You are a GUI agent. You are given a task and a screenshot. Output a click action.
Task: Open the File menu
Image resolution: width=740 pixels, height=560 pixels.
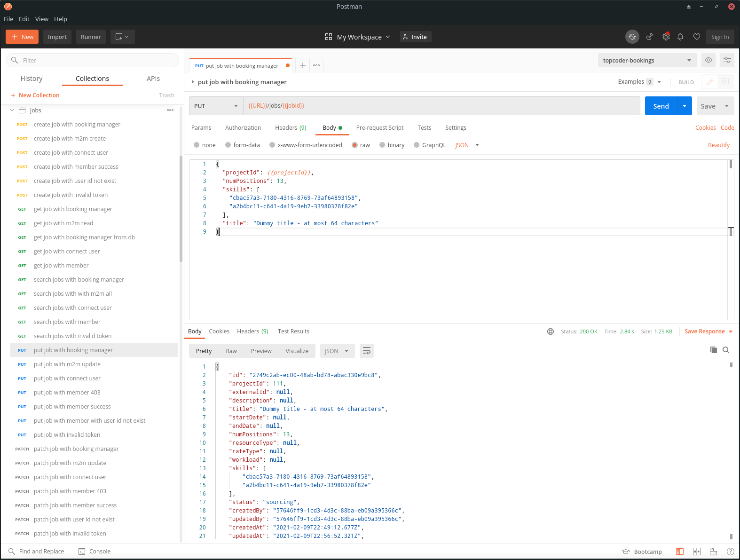coord(8,19)
